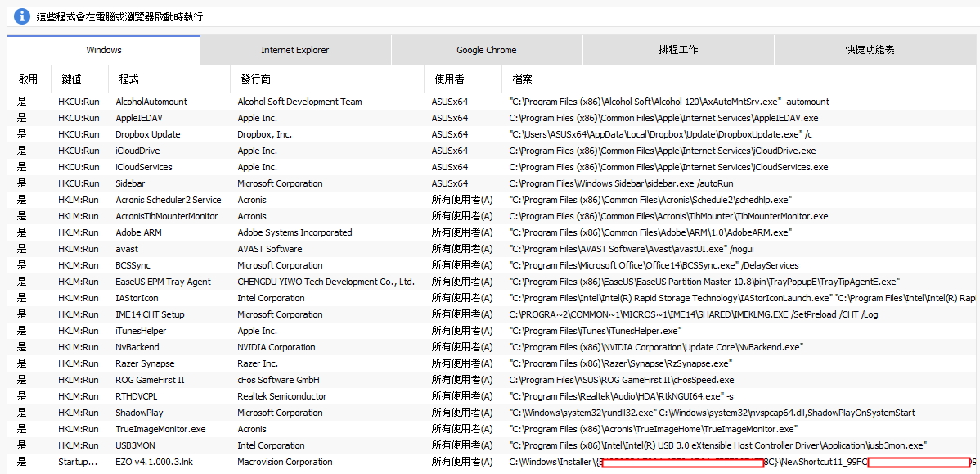This screenshot has height=474, width=980.
Task: Sort by the 程式 column header
Action: point(128,79)
